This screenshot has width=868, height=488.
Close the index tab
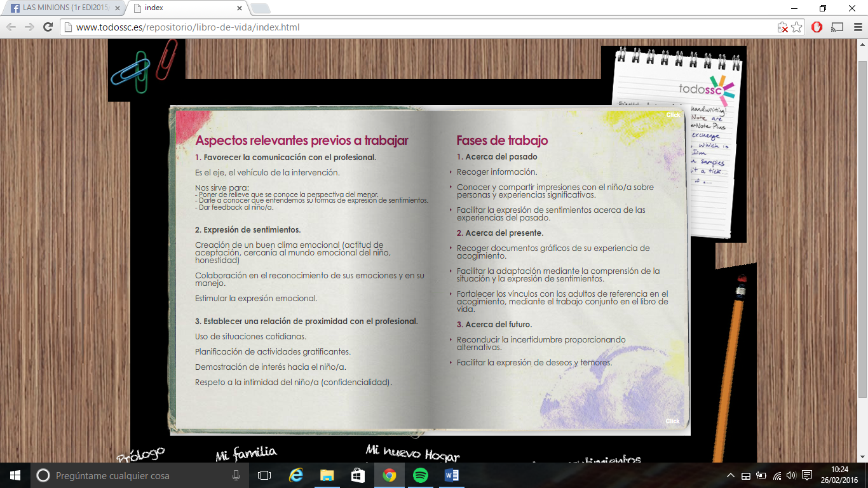[240, 8]
